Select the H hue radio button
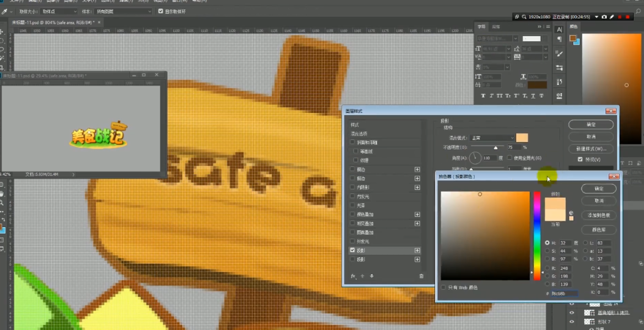This screenshot has width=644, height=330. tap(547, 243)
